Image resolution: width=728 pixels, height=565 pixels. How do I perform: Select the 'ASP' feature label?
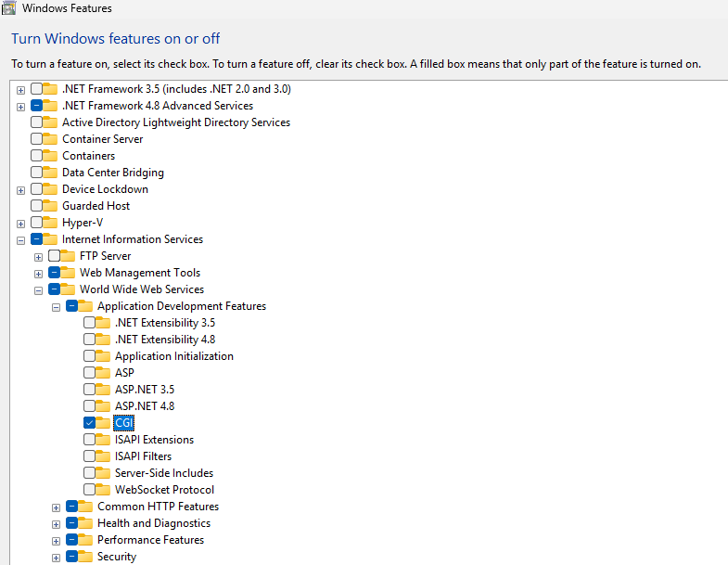[x=124, y=373]
